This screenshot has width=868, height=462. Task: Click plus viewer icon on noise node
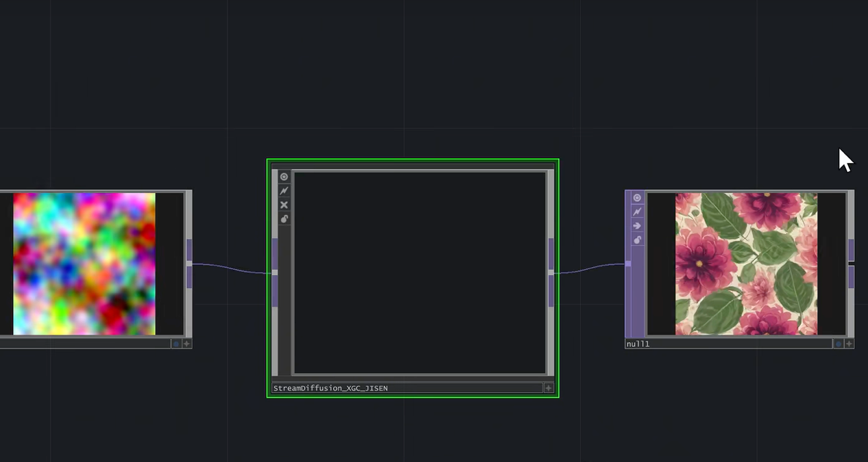[x=186, y=344]
